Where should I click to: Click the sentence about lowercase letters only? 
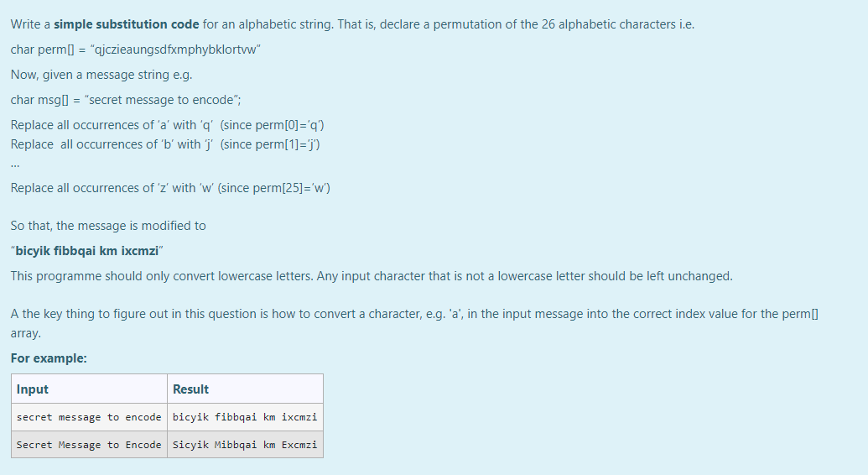372,277
